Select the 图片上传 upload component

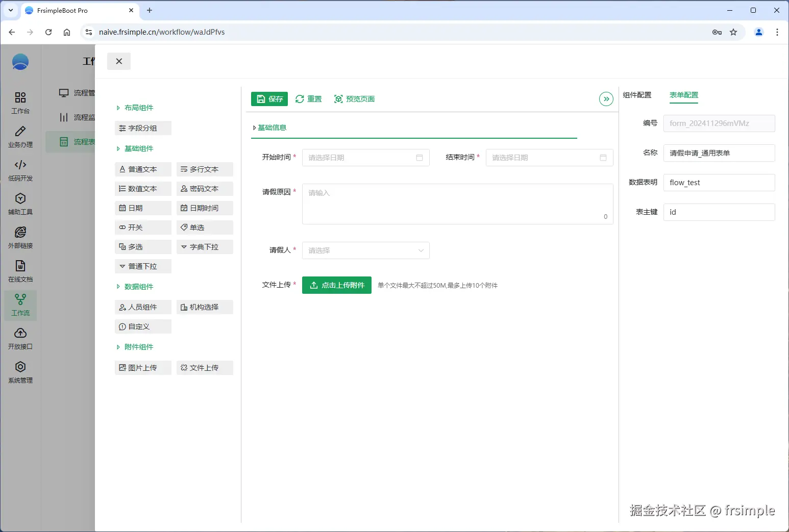tap(143, 367)
